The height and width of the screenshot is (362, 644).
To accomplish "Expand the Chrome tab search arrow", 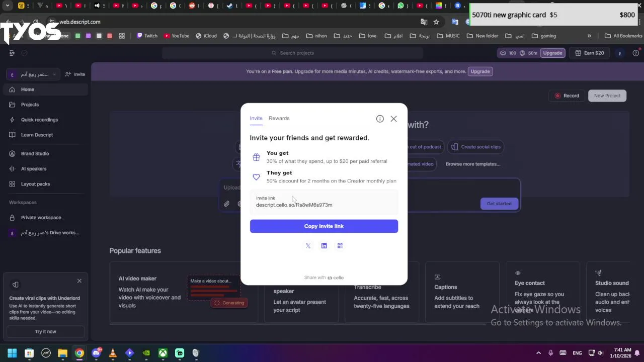I will [8, 6].
